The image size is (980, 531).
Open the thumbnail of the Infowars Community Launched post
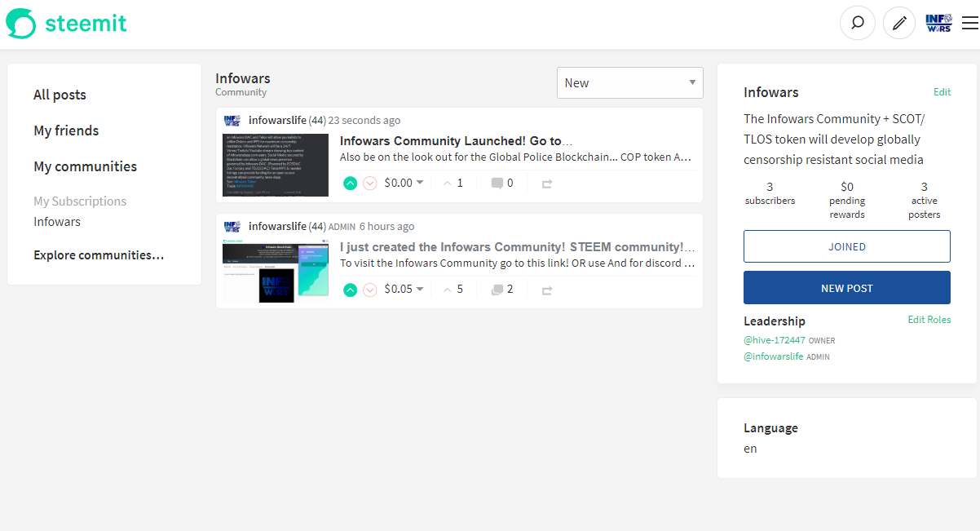click(x=275, y=164)
